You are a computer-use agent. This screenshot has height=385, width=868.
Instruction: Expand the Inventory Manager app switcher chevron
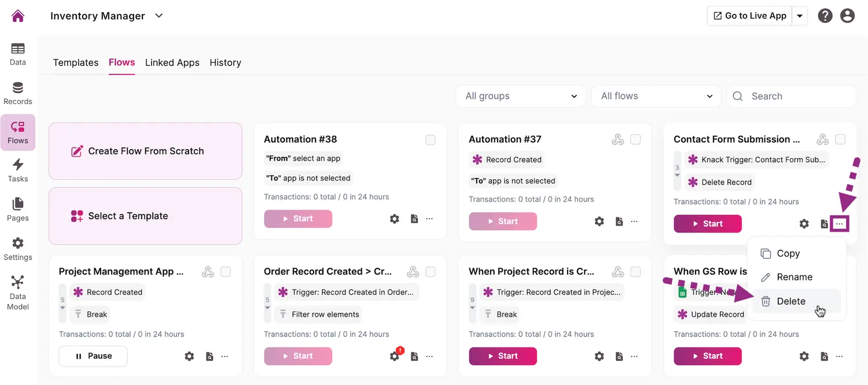(x=159, y=16)
